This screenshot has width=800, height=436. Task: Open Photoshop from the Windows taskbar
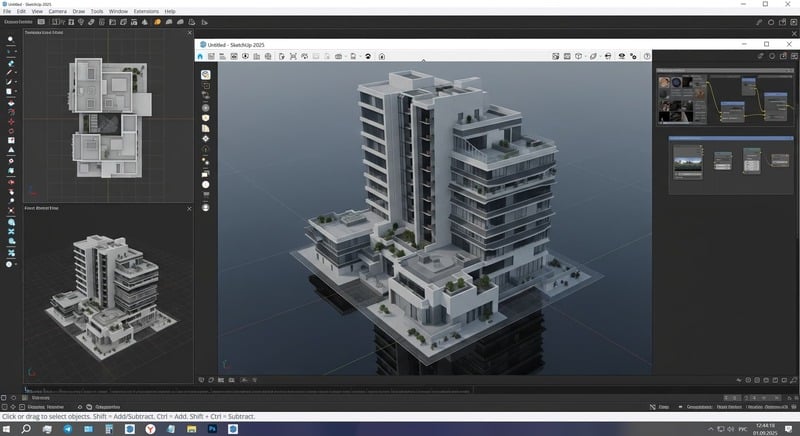[213, 428]
